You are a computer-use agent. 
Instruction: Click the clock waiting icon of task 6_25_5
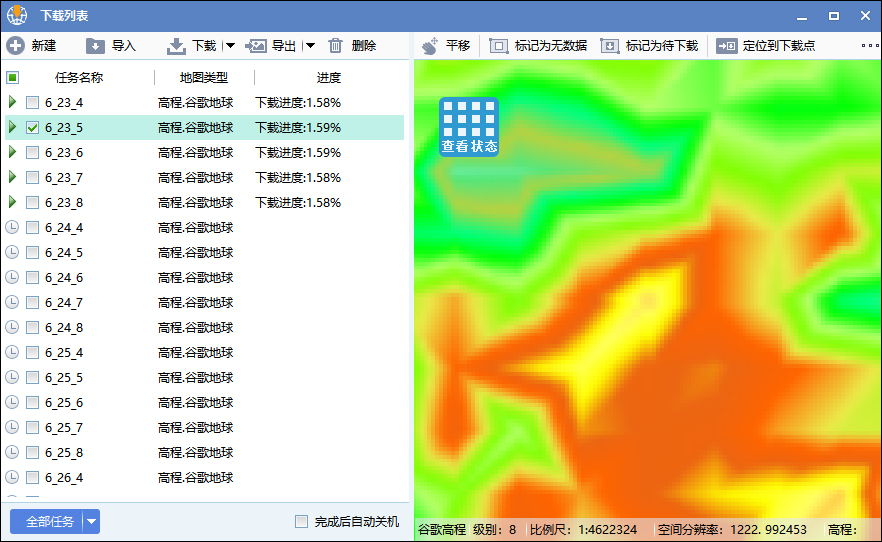(x=12, y=377)
